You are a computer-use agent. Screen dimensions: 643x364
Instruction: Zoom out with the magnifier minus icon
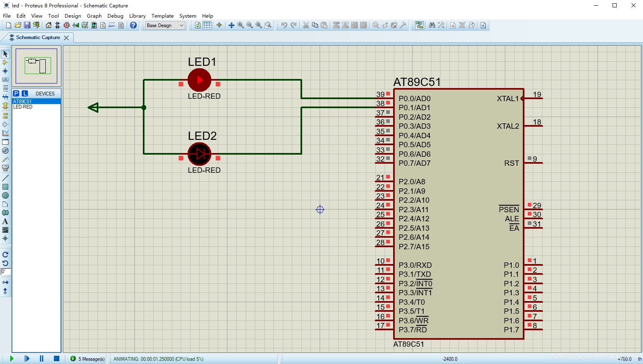click(x=250, y=25)
